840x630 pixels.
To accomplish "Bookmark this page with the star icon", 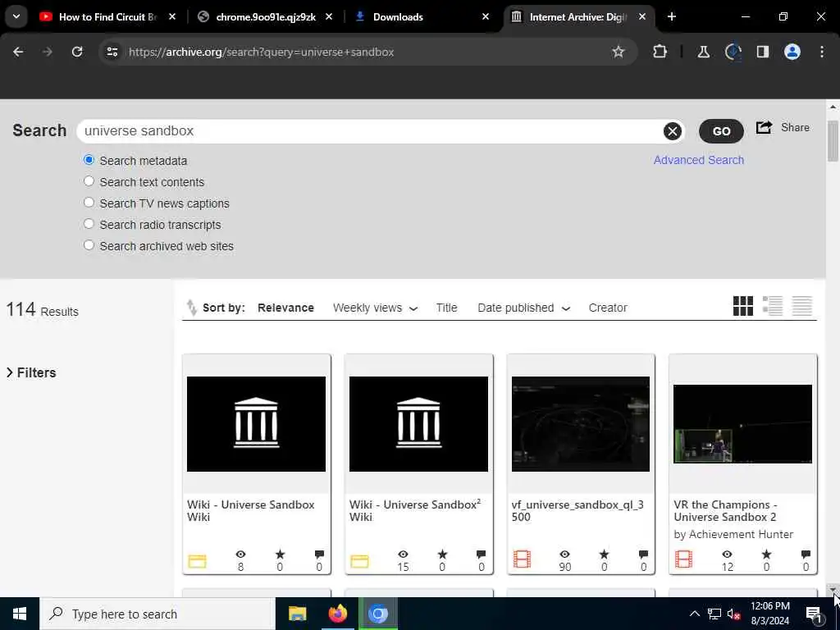I will click(x=619, y=52).
